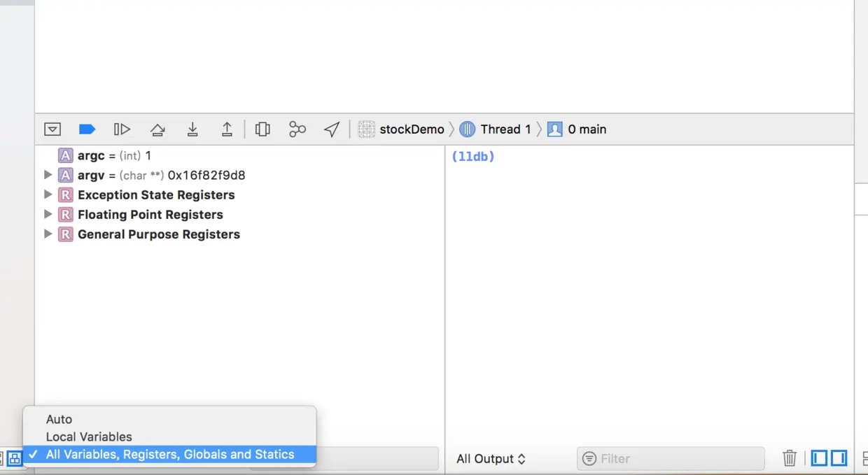Click the (lldb) console prompt
The width and height of the screenshot is (868, 475).
[x=473, y=157]
